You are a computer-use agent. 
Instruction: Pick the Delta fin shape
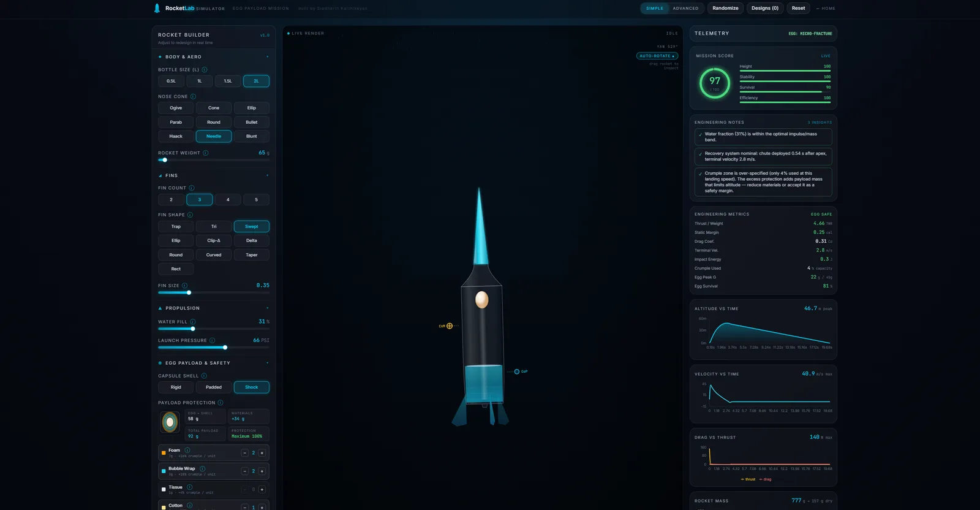click(x=252, y=241)
